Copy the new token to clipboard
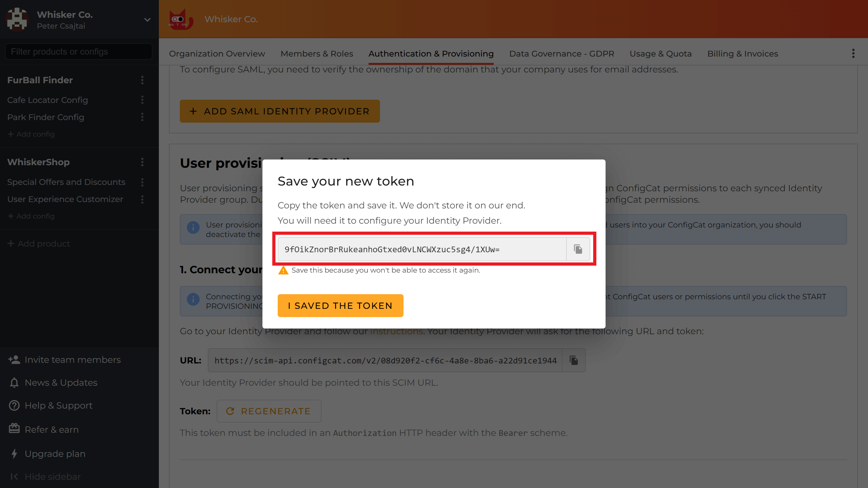Screen dimensions: 868x488 coord(578,249)
